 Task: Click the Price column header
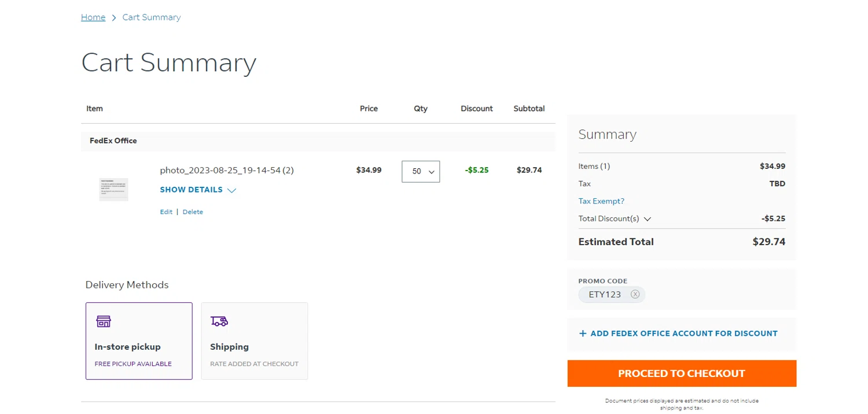369,109
